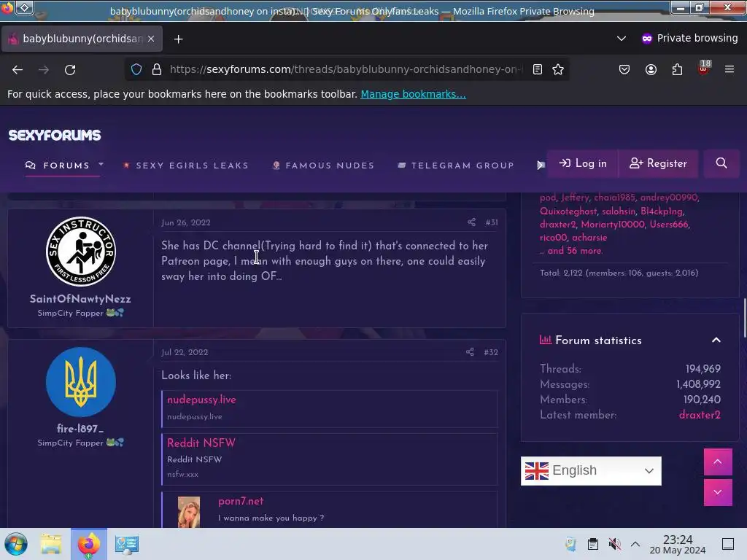Open the Firefox account icon

(651, 69)
